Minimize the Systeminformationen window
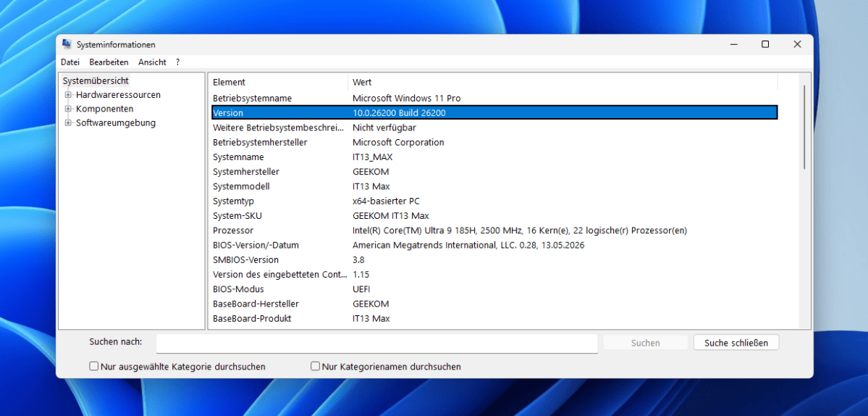The height and width of the screenshot is (416, 868). coord(733,44)
